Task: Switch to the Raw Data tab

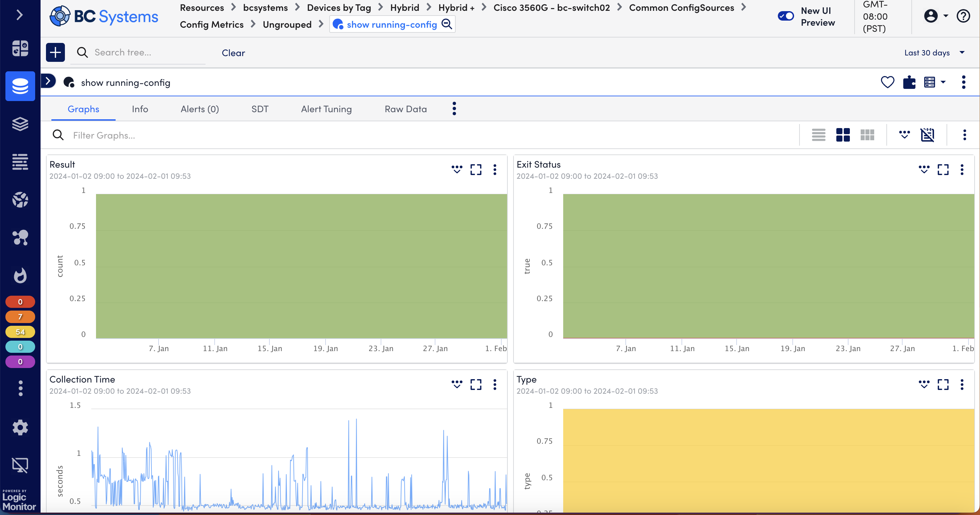Action: coord(406,109)
